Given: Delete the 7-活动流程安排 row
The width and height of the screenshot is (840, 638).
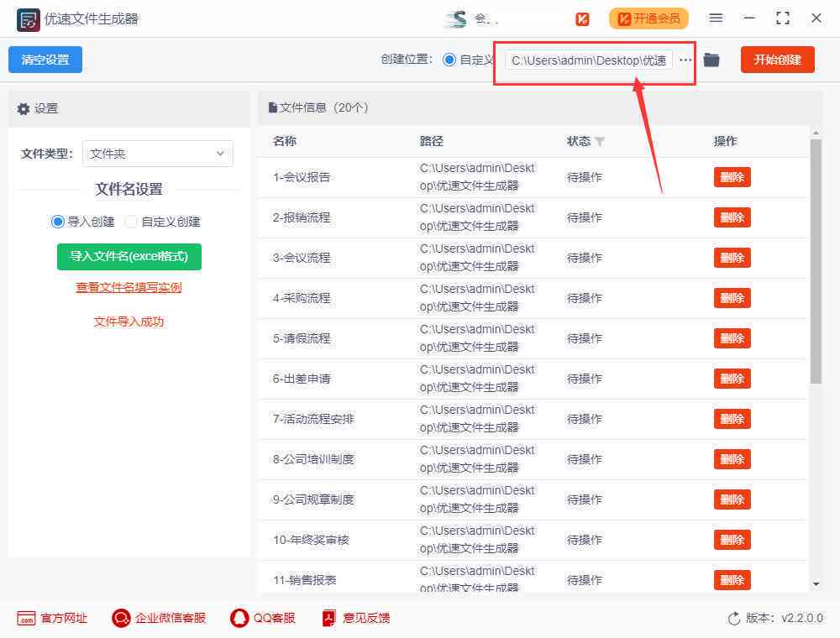Looking at the screenshot, I should [732, 419].
